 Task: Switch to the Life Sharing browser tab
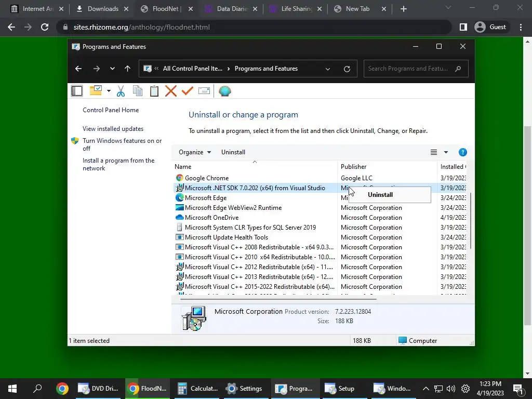tap(297, 9)
